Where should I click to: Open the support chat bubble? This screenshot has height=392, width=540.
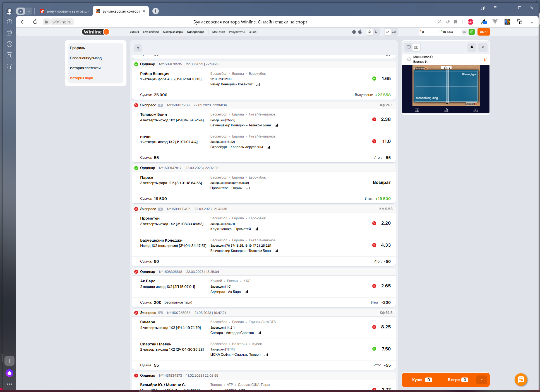click(x=521, y=379)
